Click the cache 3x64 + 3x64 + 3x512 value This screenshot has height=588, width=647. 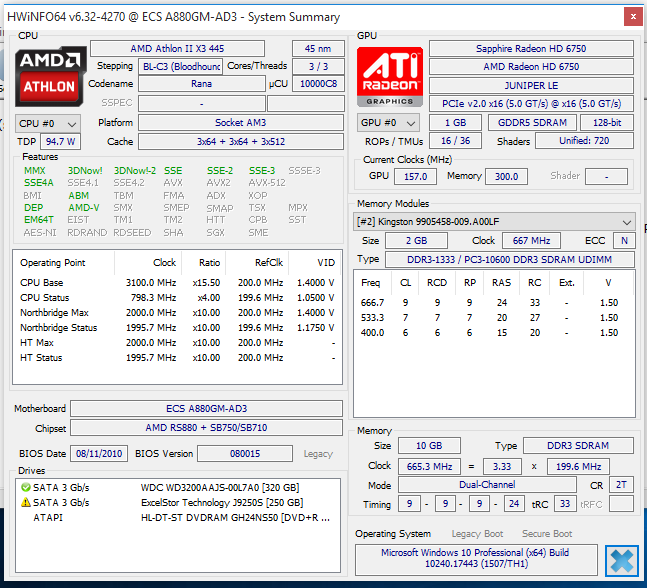point(241,142)
